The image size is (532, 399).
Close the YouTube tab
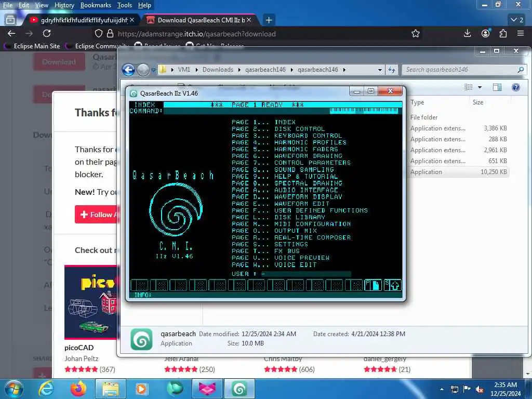[132, 20]
